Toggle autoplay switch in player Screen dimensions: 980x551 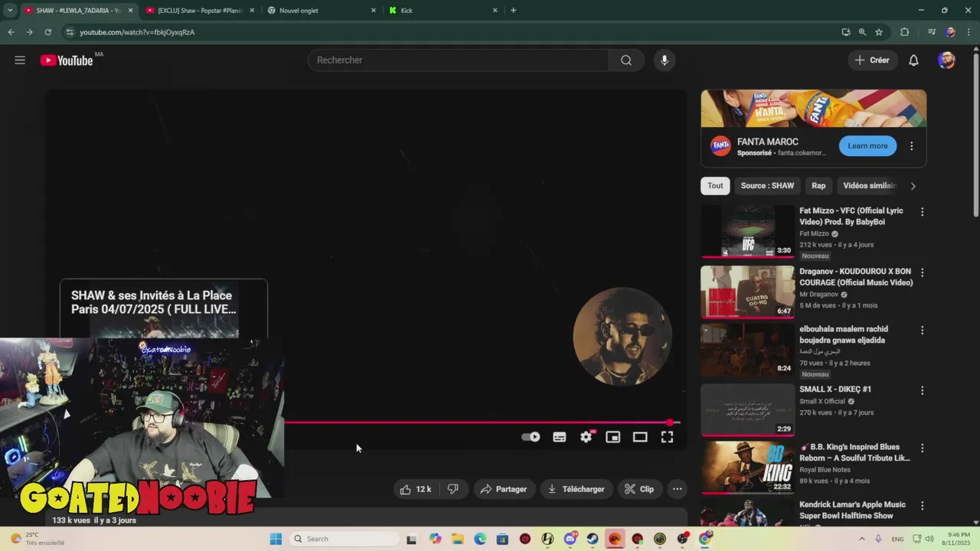point(531,437)
